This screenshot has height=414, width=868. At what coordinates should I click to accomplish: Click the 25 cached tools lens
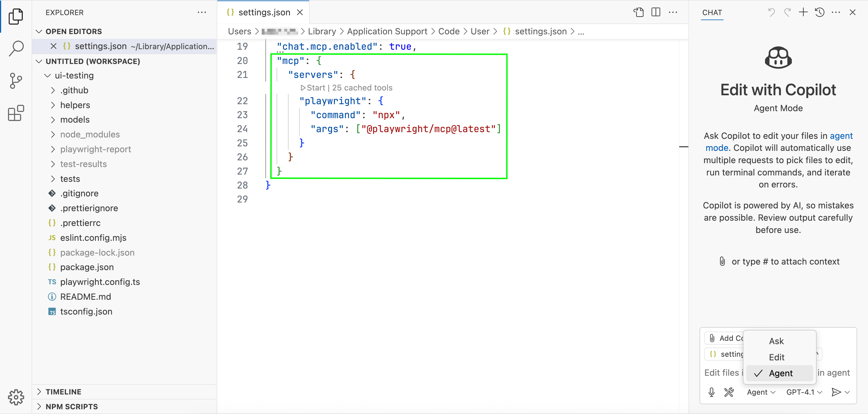362,88
